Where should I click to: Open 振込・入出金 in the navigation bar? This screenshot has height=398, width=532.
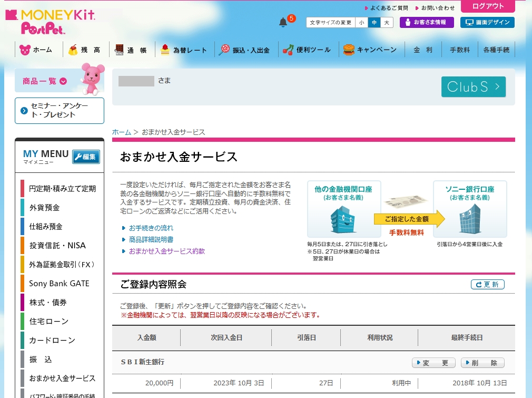pyautogui.click(x=244, y=50)
